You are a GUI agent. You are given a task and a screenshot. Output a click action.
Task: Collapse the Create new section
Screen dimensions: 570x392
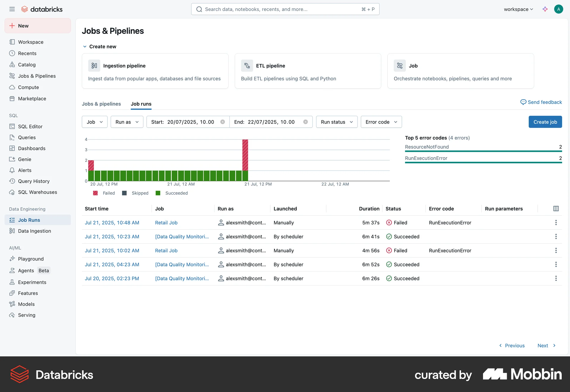85,46
